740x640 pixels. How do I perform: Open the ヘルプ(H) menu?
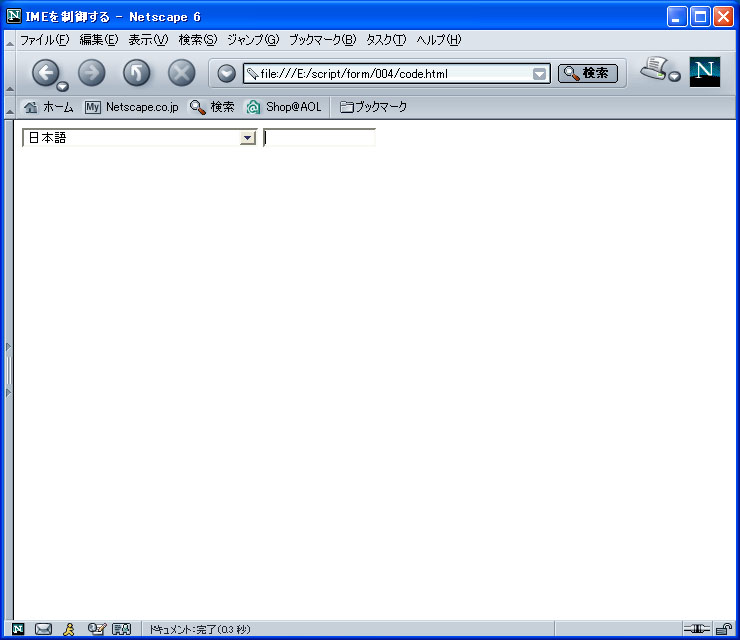438,40
